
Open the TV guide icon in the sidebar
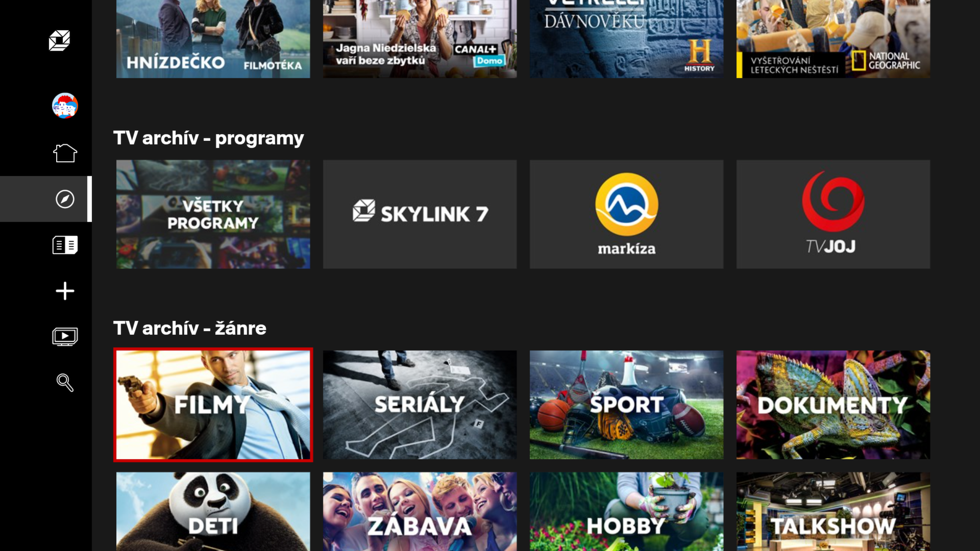[65, 245]
